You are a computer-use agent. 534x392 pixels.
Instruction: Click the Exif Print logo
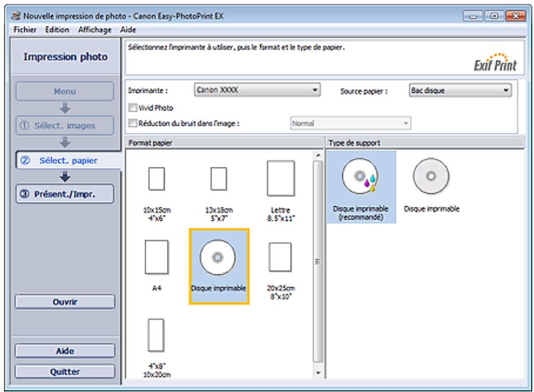495,62
